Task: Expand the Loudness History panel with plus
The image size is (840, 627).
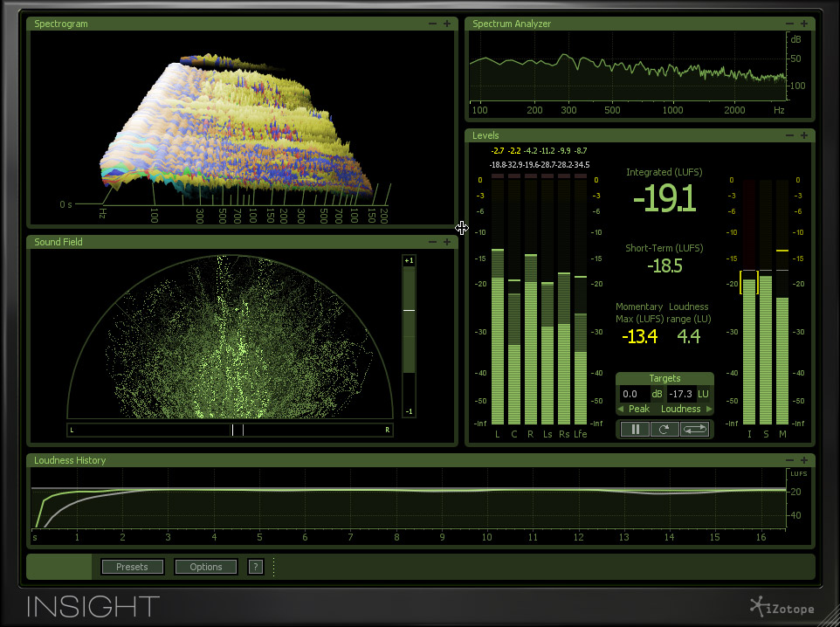Action: click(804, 460)
